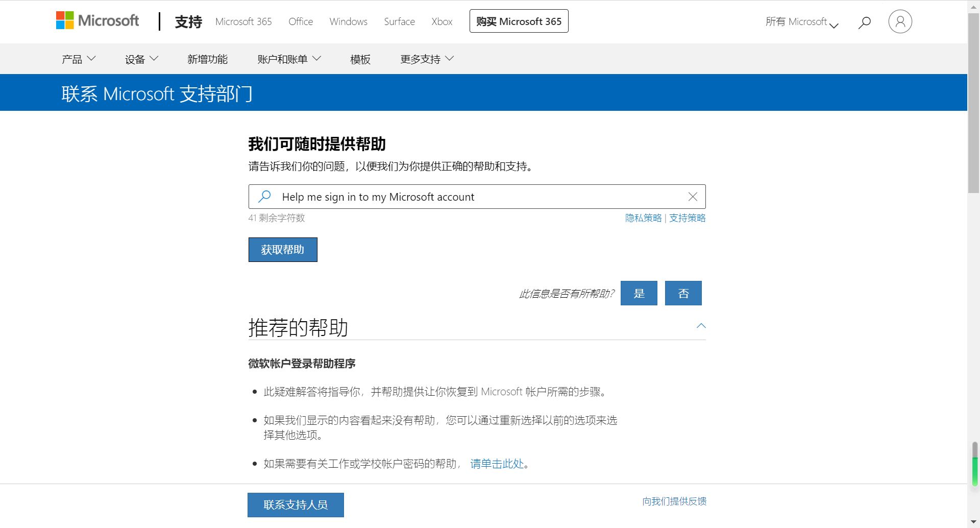Click the 支持 home link
The width and height of the screenshot is (980, 528).
pos(188,21)
